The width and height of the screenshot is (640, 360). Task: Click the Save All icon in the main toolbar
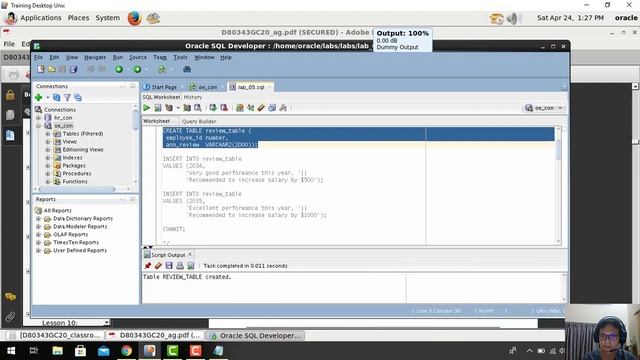click(73, 69)
